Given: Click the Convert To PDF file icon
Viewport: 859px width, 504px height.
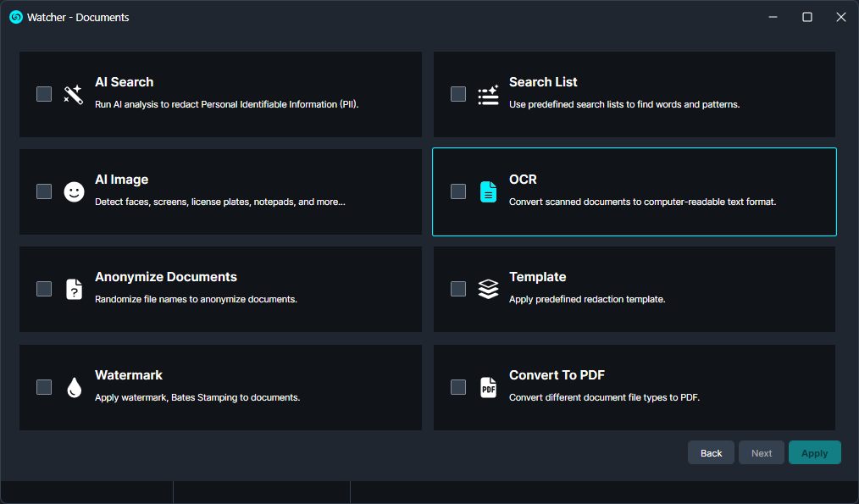Looking at the screenshot, I should (x=488, y=387).
